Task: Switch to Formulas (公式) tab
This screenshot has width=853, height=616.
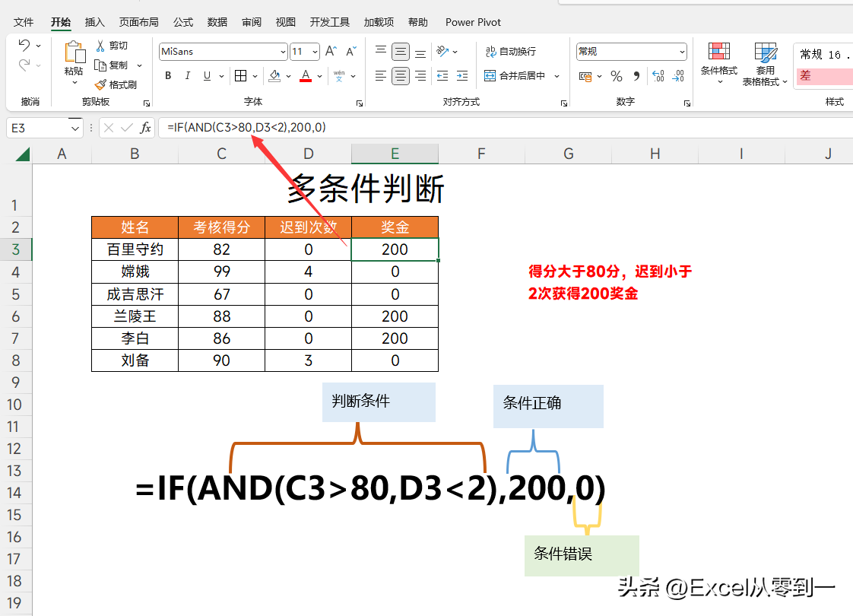Action: [183, 22]
